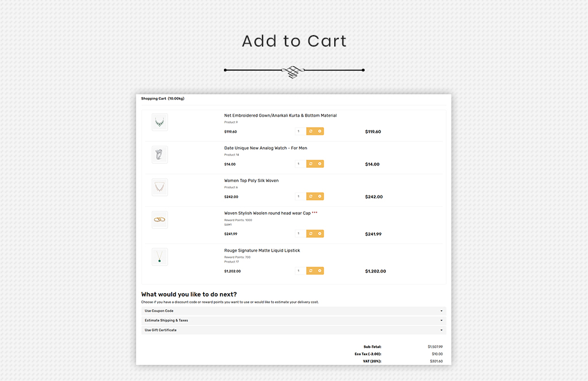Refresh quantity for Net Embroidered Gown item

tap(311, 132)
